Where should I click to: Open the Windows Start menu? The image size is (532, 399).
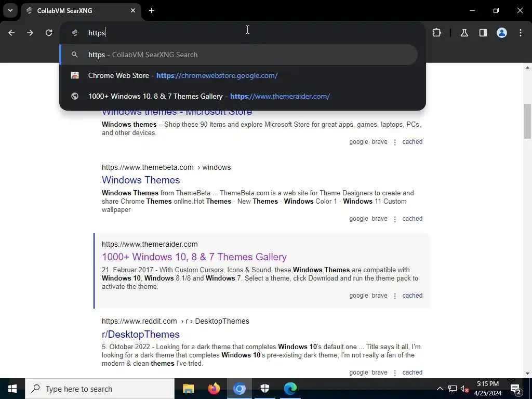pyautogui.click(x=12, y=389)
